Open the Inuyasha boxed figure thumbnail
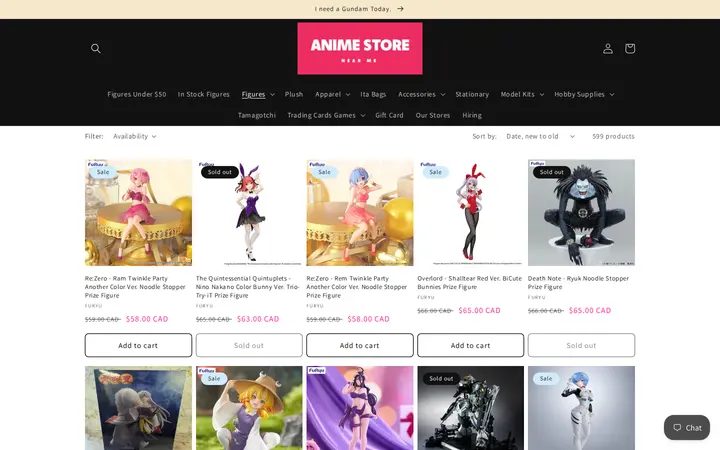This screenshot has height=450, width=720. [x=138, y=408]
